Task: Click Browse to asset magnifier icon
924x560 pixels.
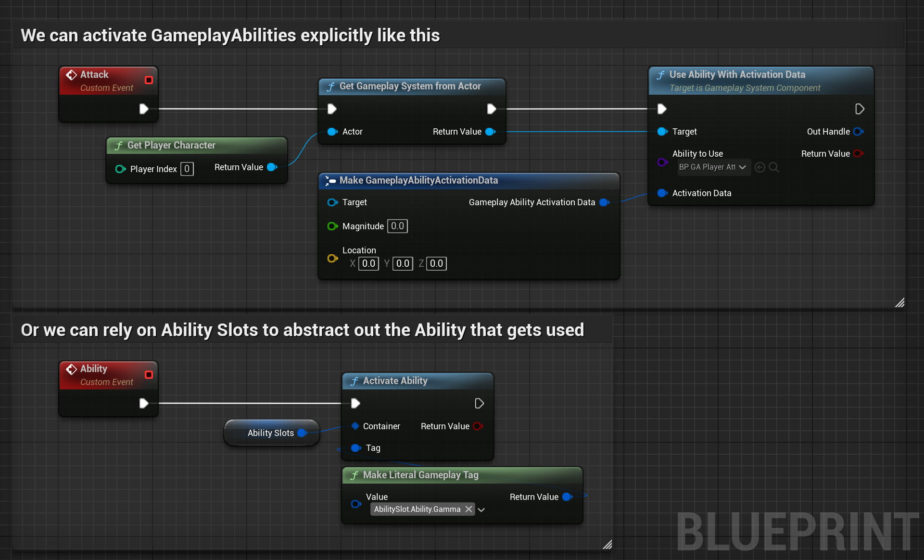Action: [x=773, y=167]
